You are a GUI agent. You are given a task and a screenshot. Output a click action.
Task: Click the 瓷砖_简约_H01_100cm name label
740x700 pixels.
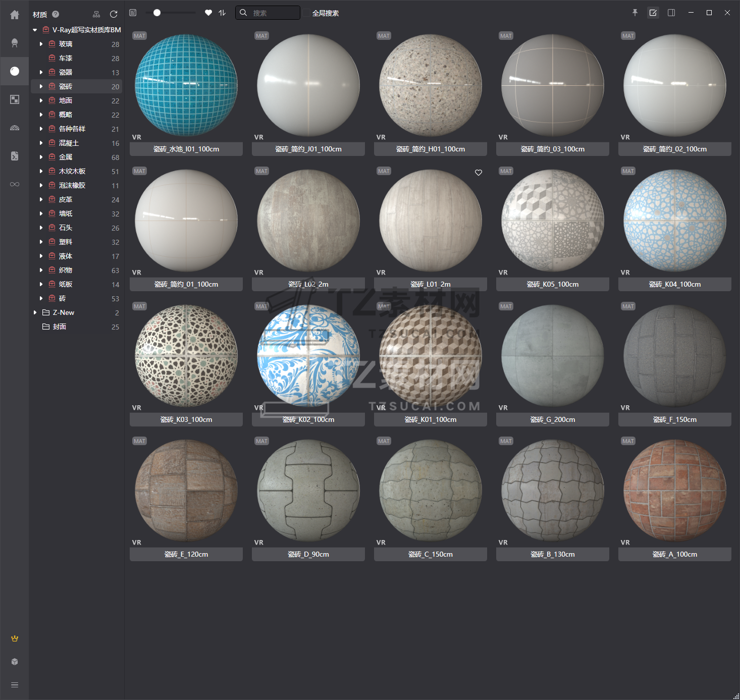point(431,149)
